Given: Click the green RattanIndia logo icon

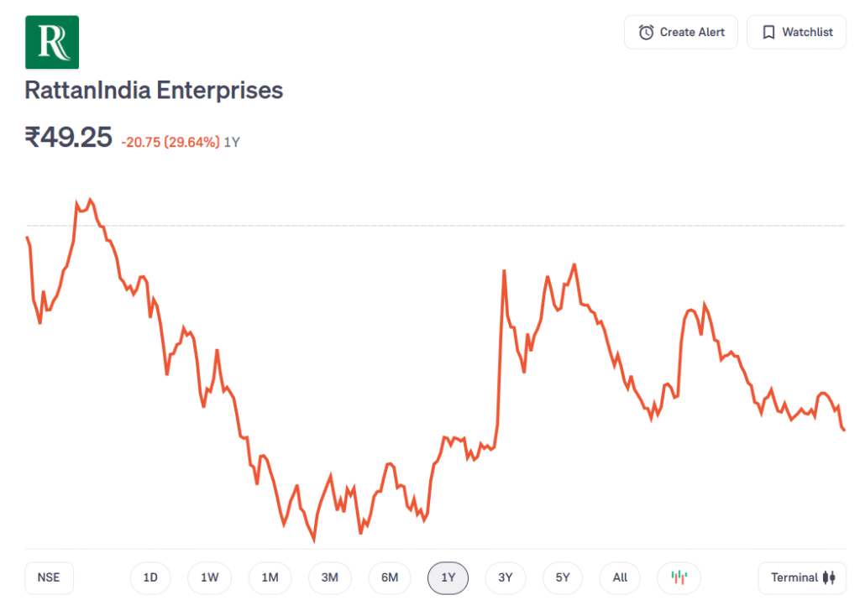Looking at the screenshot, I should pyautogui.click(x=52, y=41).
